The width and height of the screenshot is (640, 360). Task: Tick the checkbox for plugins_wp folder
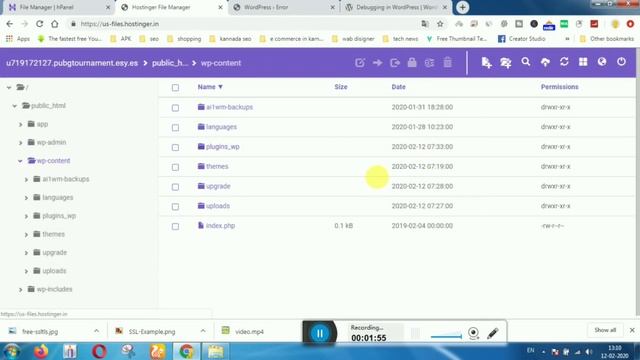pyautogui.click(x=175, y=147)
